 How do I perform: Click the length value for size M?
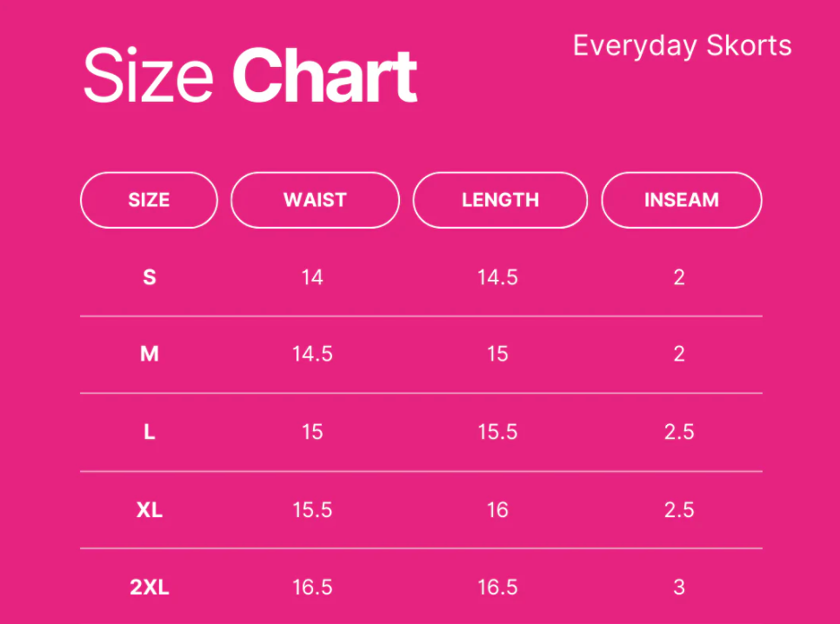[497, 355]
